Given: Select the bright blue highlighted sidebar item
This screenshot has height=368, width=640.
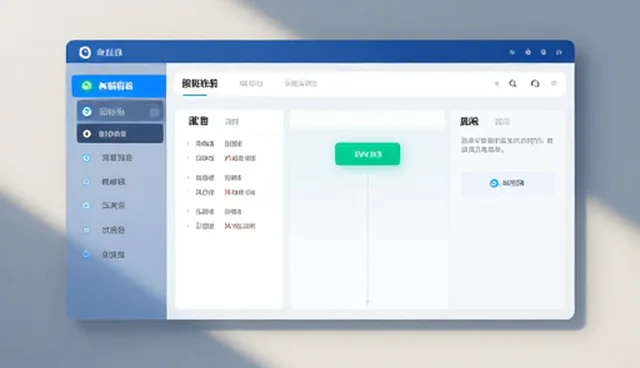Looking at the screenshot, I should [x=119, y=86].
